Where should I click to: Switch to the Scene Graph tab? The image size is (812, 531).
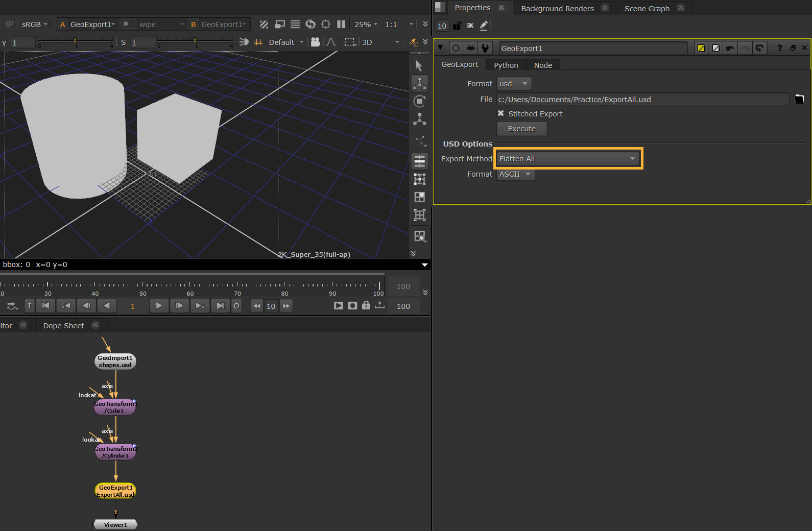[647, 8]
